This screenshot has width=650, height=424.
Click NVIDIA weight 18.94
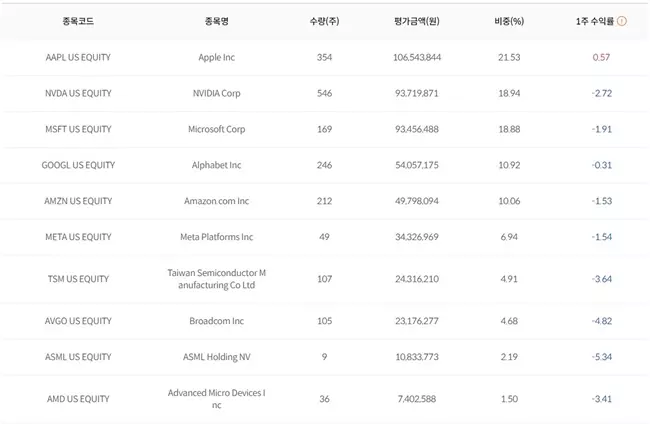click(509, 93)
